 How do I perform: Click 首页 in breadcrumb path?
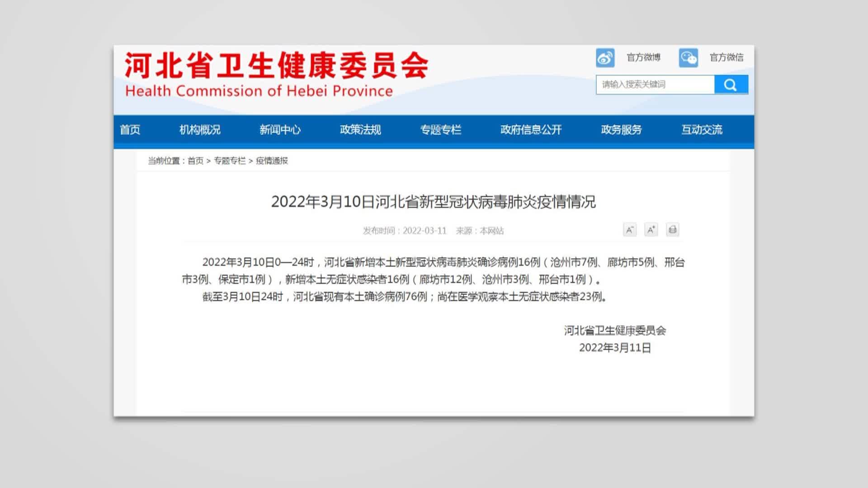195,161
